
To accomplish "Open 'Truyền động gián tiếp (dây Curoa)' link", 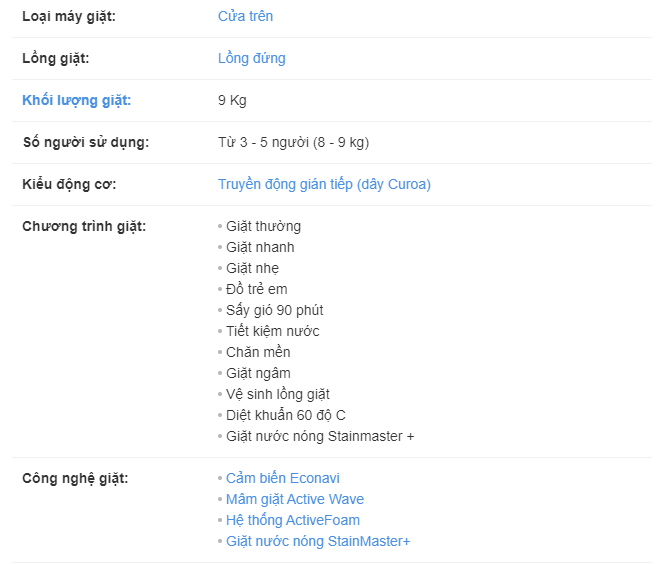I will pos(324,184).
